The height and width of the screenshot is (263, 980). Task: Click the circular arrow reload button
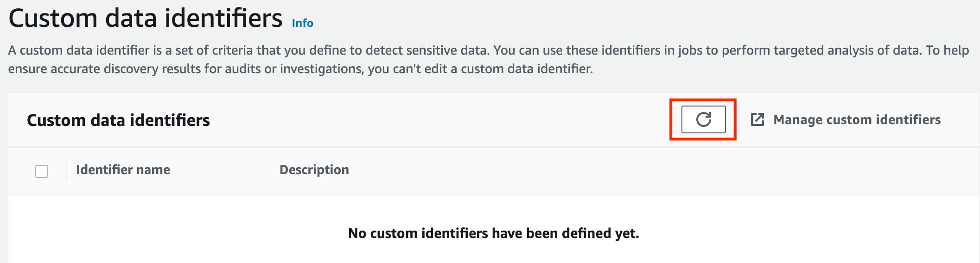point(703,119)
